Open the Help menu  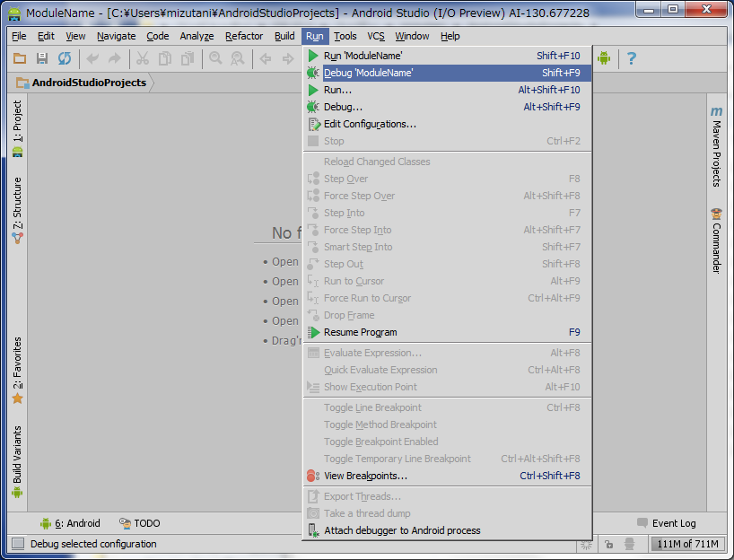450,36
